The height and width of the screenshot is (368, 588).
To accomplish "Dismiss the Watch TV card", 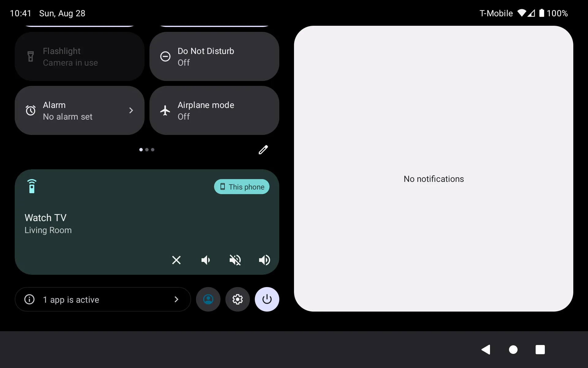I will pos(176,260).
